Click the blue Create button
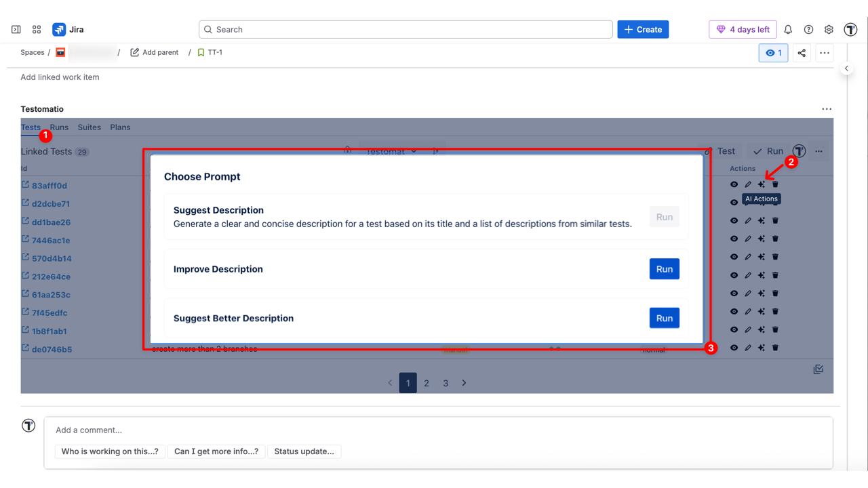The width and height of the screenshot is (868, 488). click(x=643, y=30)
